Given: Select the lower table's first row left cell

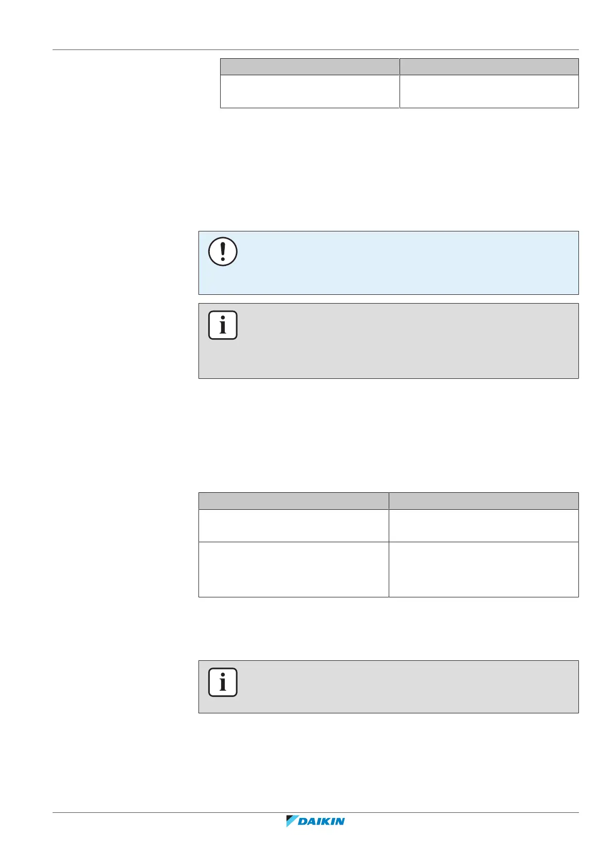Looking at the screenshot, I should pyautogui.click(x=293, y=525).
